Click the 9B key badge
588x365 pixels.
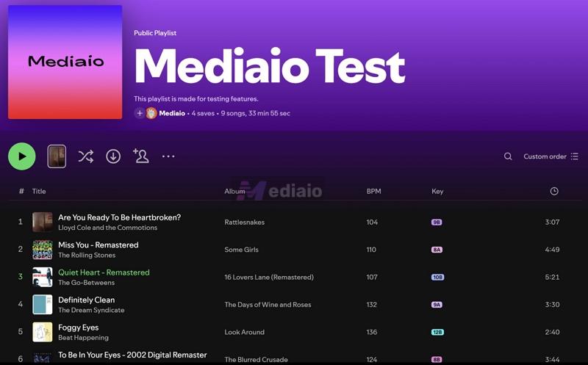pos(437,223)
